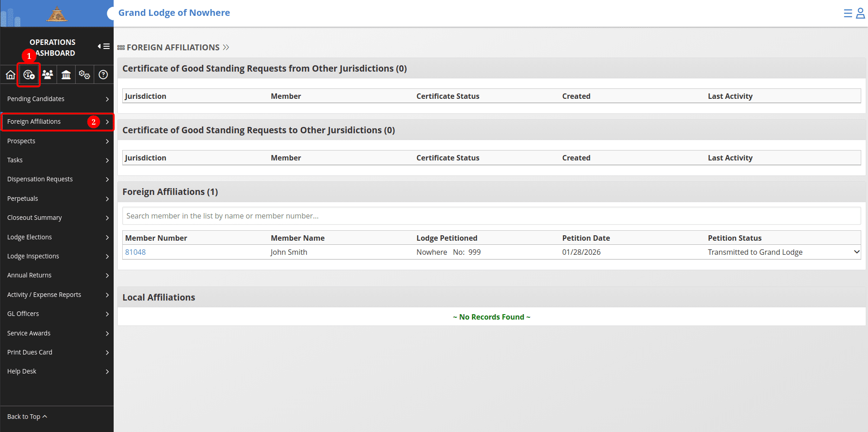Expand the Annual Returns chevron
Screen dimensions: 868x432
[107, 276]
